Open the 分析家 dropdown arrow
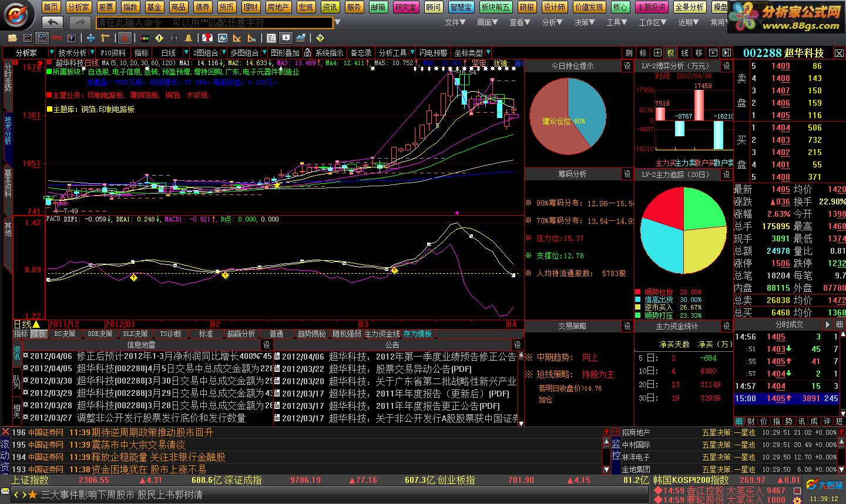 52,53
